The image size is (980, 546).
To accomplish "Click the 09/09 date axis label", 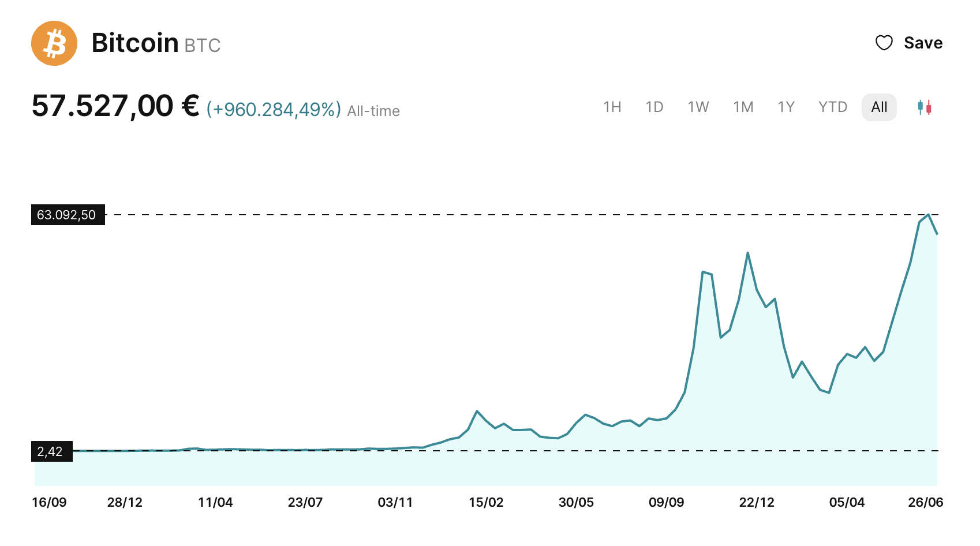I will [667, 502].
